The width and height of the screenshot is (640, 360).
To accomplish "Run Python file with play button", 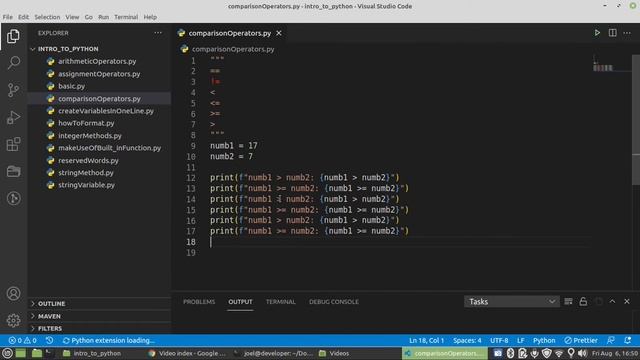I will coord(597,33).
